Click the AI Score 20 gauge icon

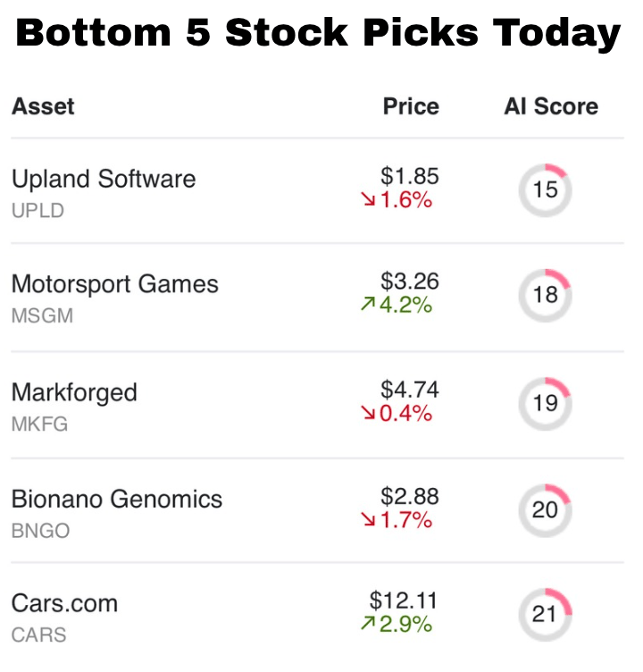pyautogui.click(x=545, y=509)
